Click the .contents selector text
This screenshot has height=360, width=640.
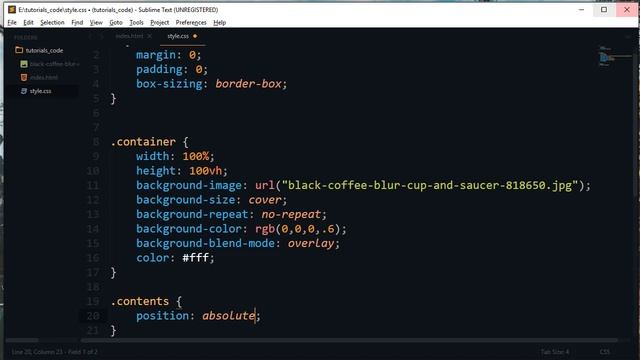pos(140,301)
